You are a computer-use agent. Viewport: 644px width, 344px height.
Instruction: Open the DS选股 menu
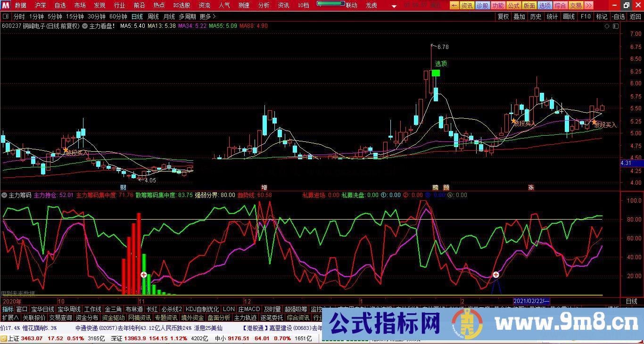point(182,6)
